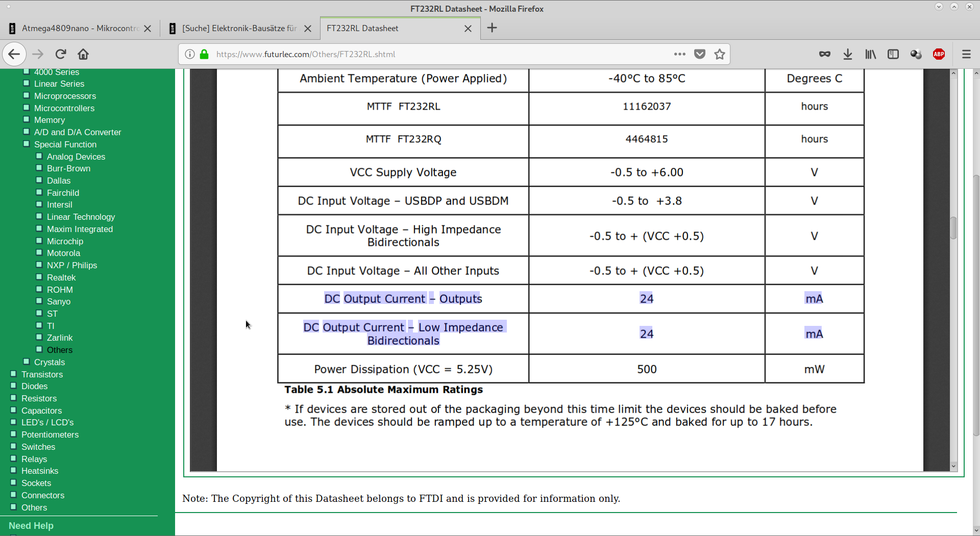Open the ROHM subcategory
The image size is (980, 536).
60,290
